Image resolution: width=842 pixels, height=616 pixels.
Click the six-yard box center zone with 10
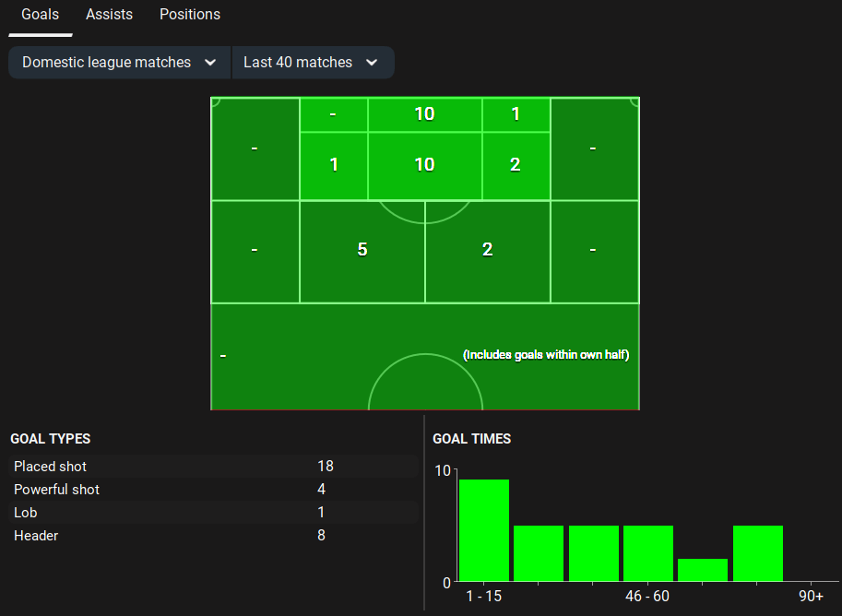pyautogui.click(x=424, y=114)
